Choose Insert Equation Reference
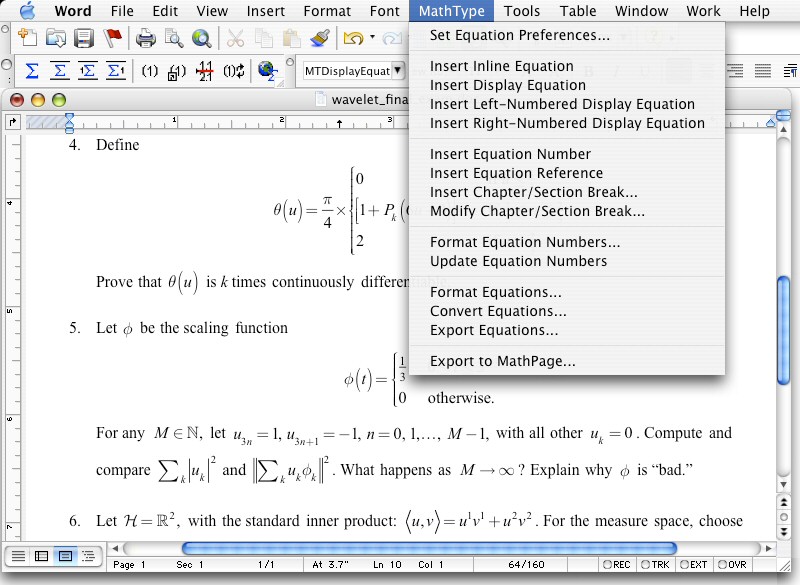Image resolution: width=800 pixels, height=585 pixels. pyautogui.click(x=567, y=173)
